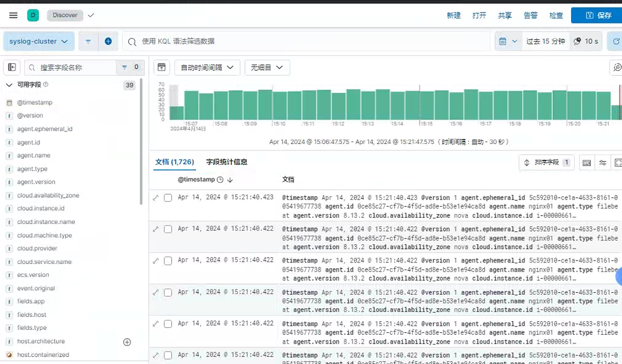Select the agent.name field in sidebar
The image size is (622, 364).
click(34, 155)
